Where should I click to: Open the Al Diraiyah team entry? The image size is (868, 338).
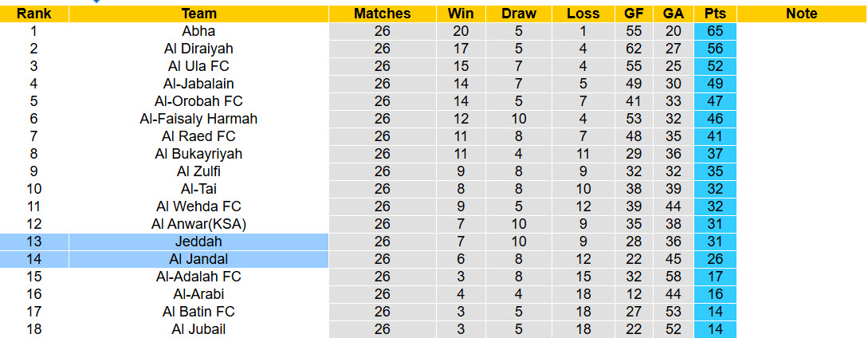point(198,49)
